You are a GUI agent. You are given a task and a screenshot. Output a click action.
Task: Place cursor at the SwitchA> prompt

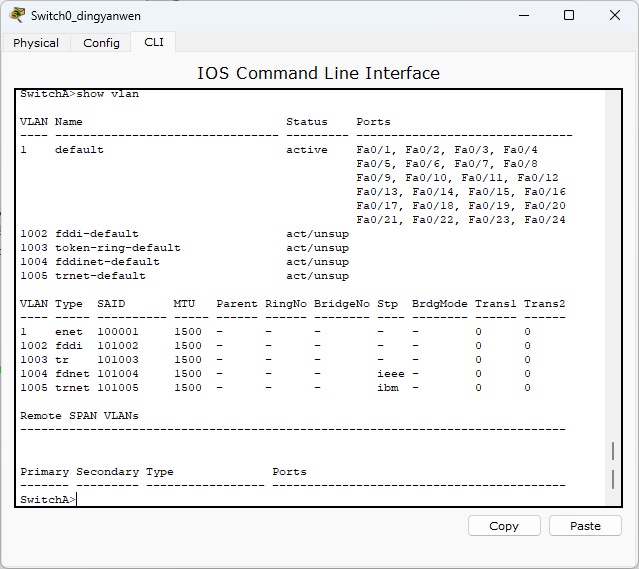[48, 499]
